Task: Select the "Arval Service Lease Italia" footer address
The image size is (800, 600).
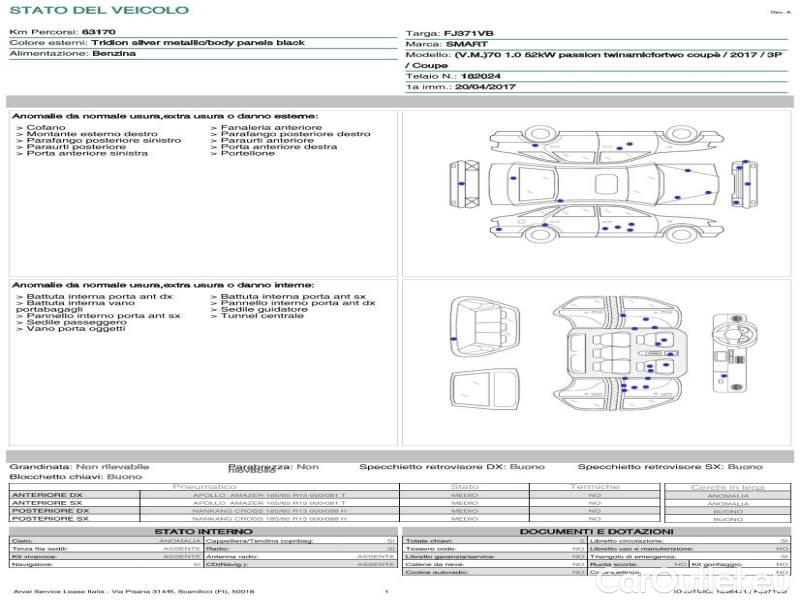Action: coord(134,591)
